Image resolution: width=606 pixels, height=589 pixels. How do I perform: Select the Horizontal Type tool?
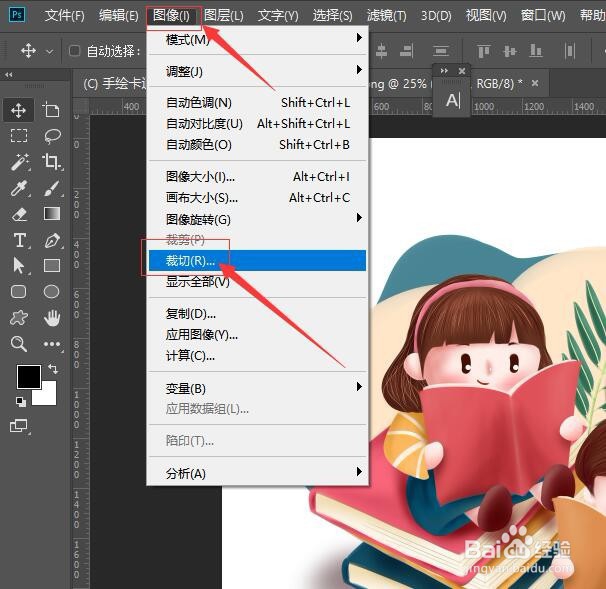point(20,240)
